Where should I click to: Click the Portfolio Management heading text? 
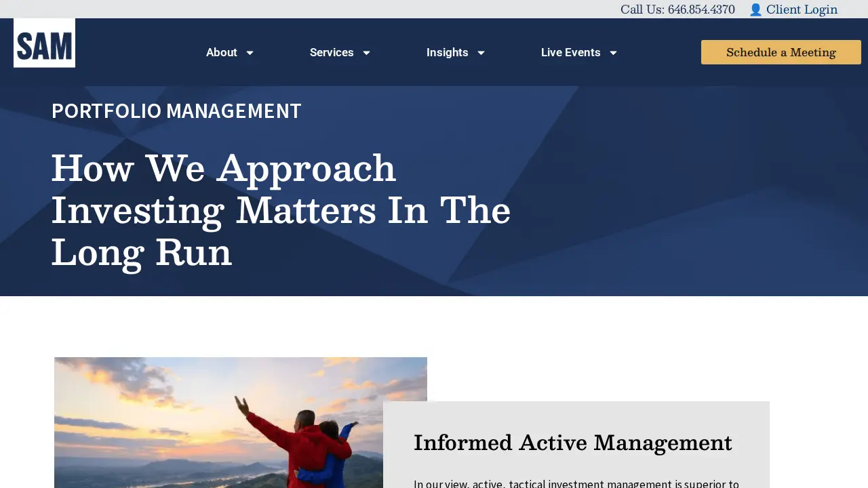click(x=176, y=110)
